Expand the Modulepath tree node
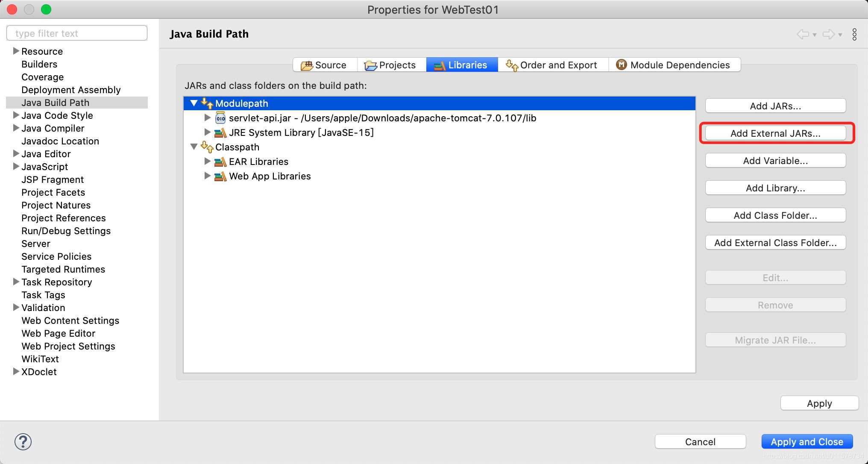The image size is (868, 464). (x=194, y=103)
